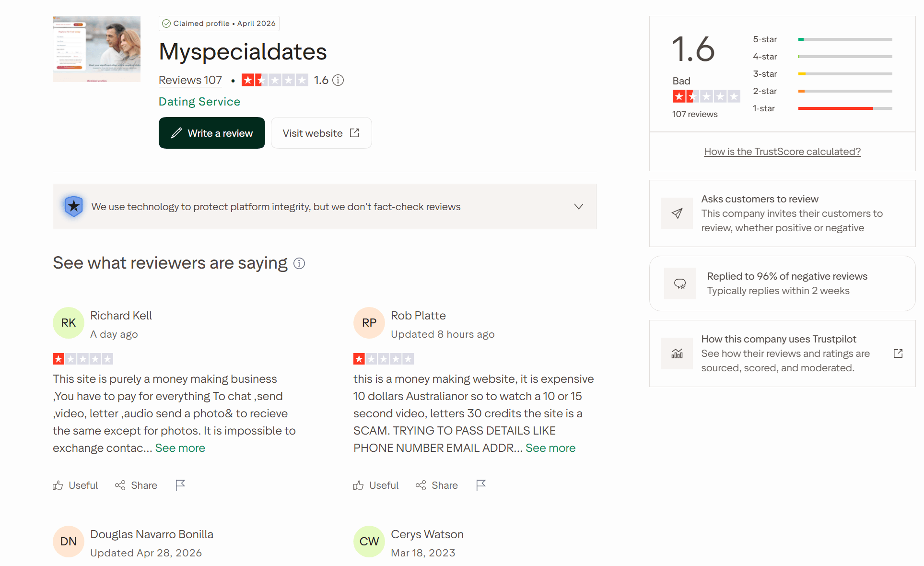Click the thumbs-up Useful icon on Richard Kell's review
This screenshot has width=924, height=566.
[x=58, y=485]
